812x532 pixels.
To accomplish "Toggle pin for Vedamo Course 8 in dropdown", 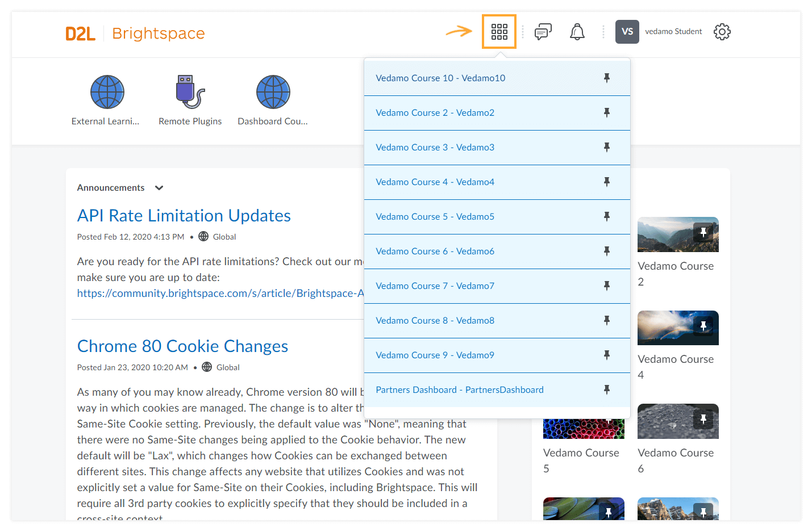I will (607, 320).
